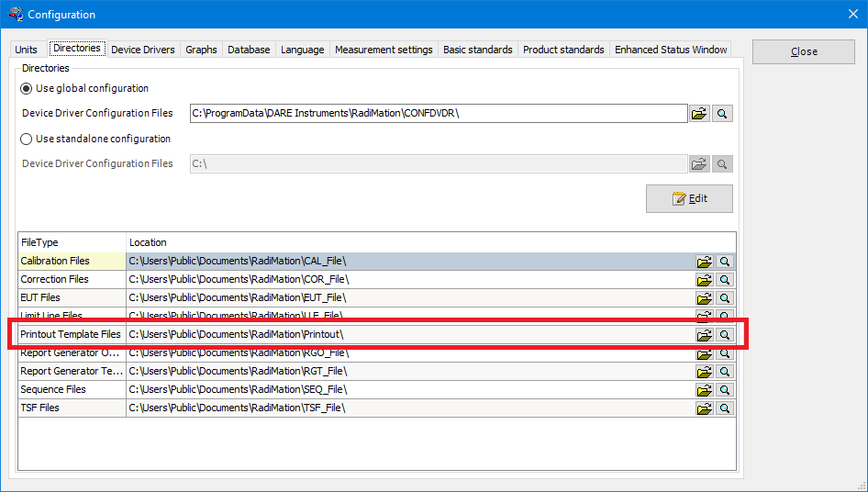Browse folder for Calibration Files row

coord(704,262)
